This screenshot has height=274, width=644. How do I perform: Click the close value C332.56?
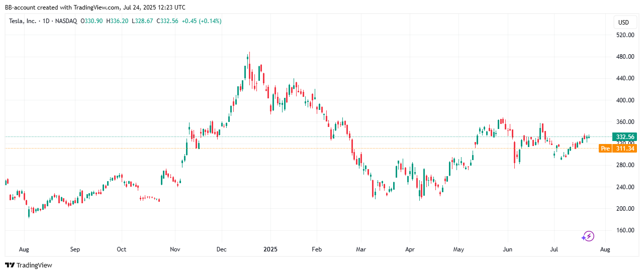(167, 21)
